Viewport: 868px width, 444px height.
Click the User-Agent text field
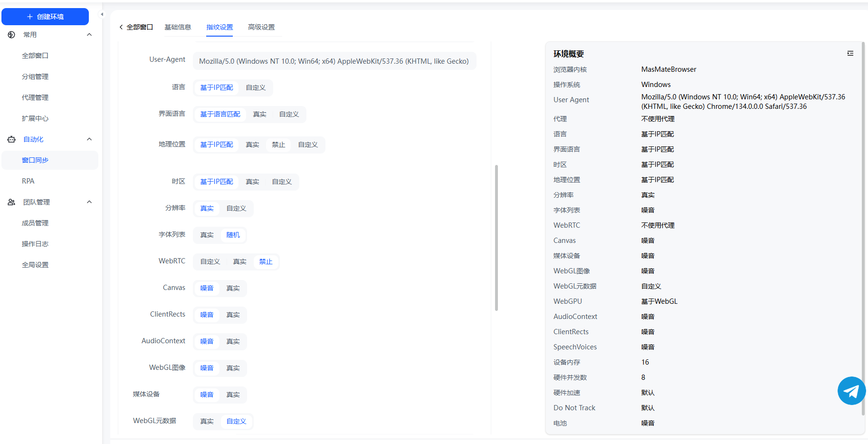point(334,61)
